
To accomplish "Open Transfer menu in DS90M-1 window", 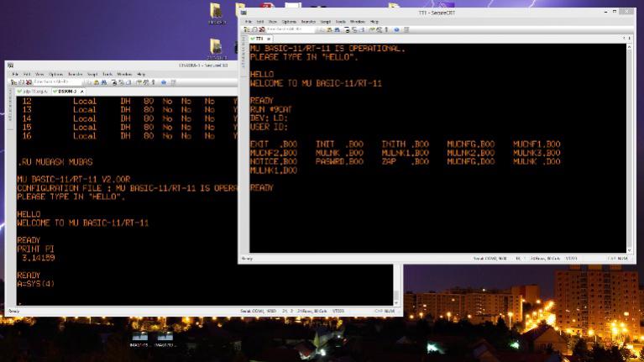I will [76, 74].
